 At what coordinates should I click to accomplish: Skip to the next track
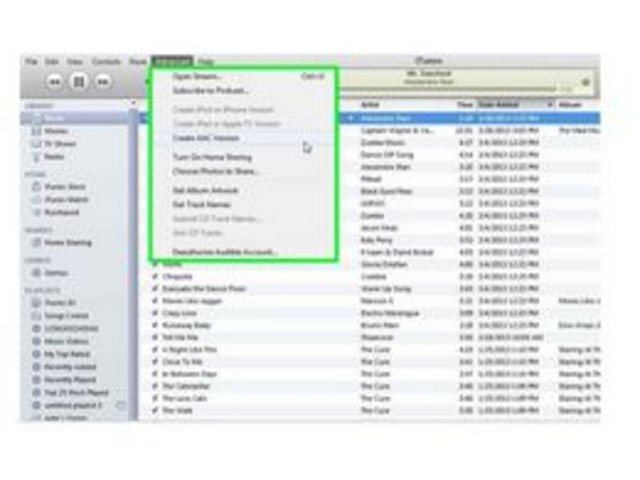pyautogui.click(x=103, y=82)
